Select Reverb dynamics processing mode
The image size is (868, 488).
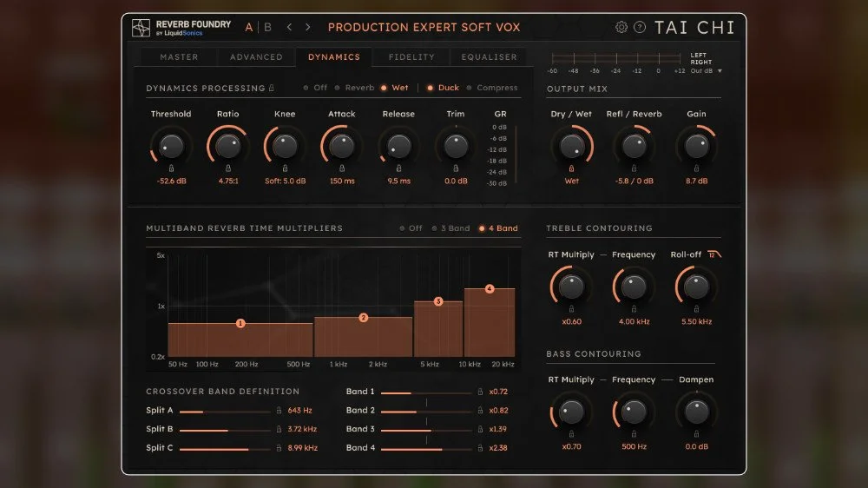click(354, 88)
